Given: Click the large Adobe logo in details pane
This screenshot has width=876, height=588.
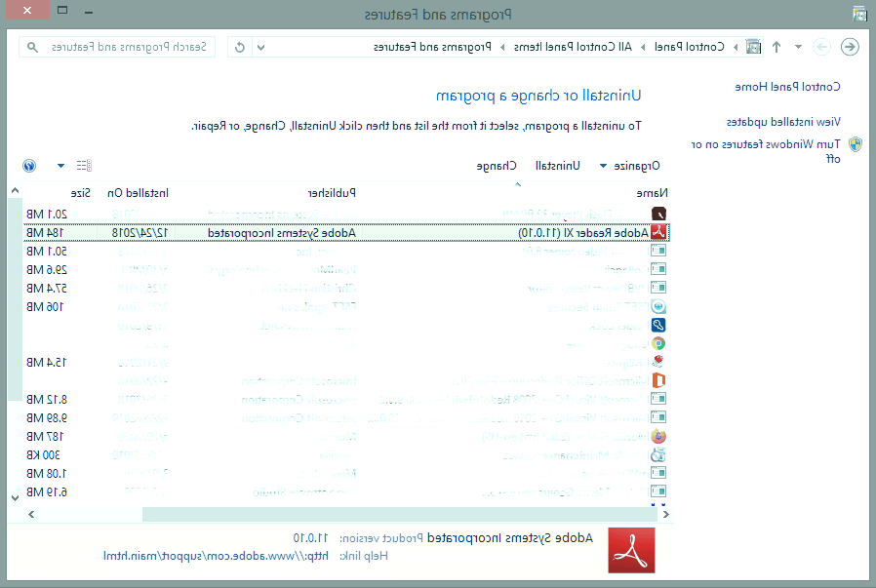Looking at the screenshot, I should coord(631,550).
